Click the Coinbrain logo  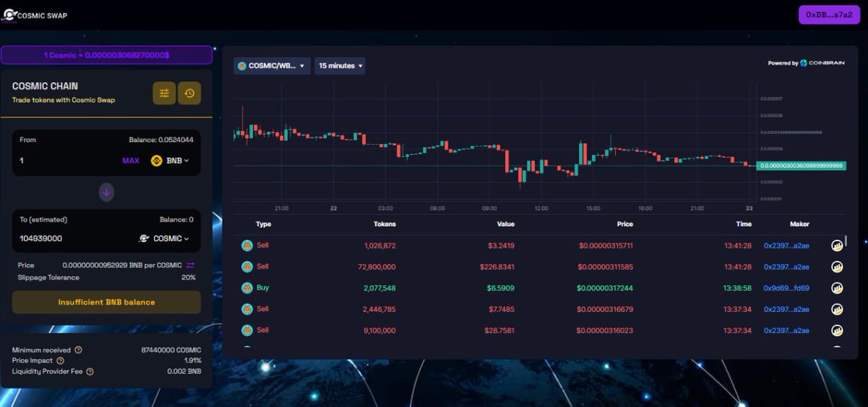(822, 63)
